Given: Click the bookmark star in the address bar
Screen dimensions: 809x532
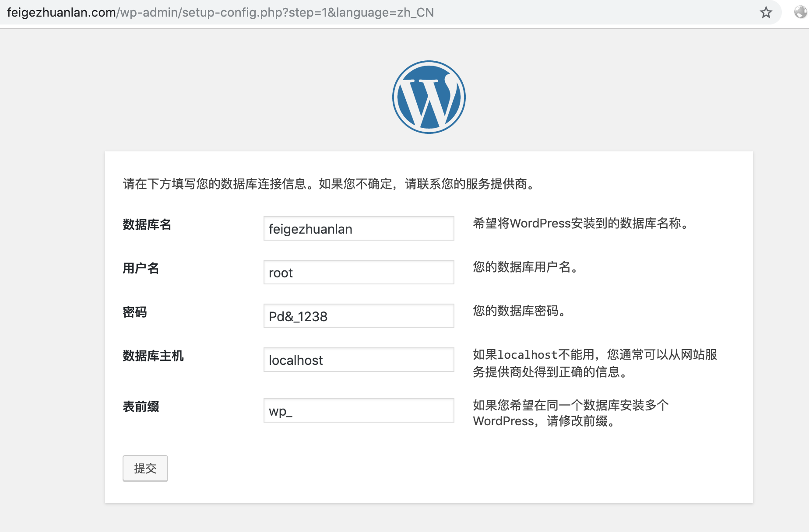Looking at the screenshot, I should click(x=767, y=13).
